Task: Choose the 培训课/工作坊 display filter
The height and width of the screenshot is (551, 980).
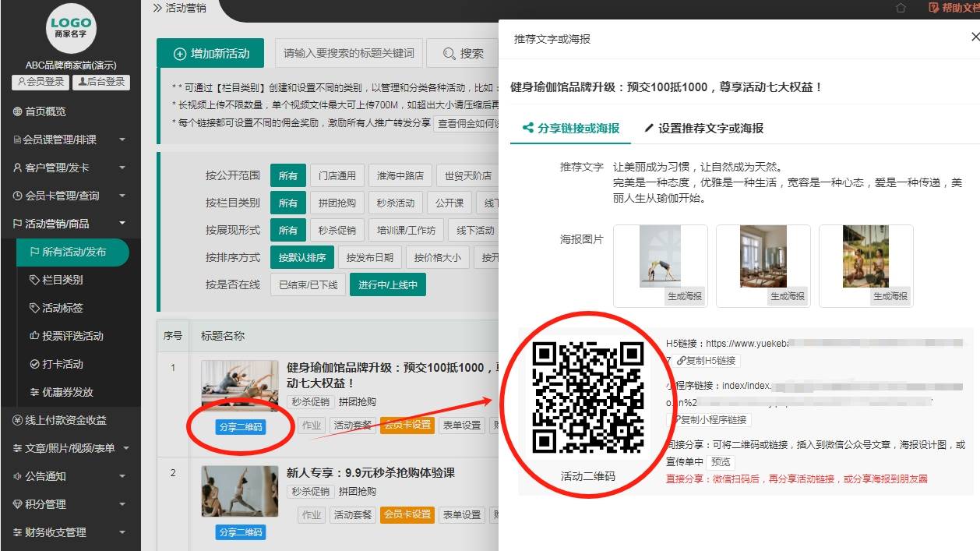Action: [x=407, y=230]
